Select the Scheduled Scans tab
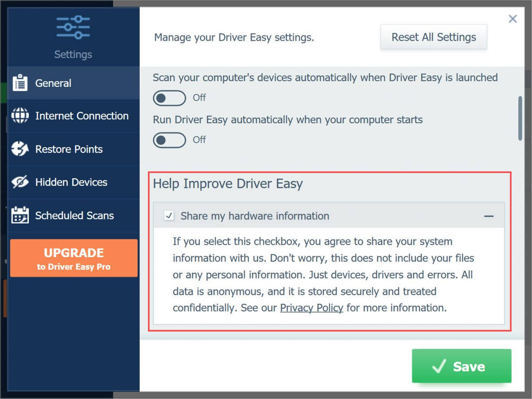532x399 pixels. coord(74,215)
